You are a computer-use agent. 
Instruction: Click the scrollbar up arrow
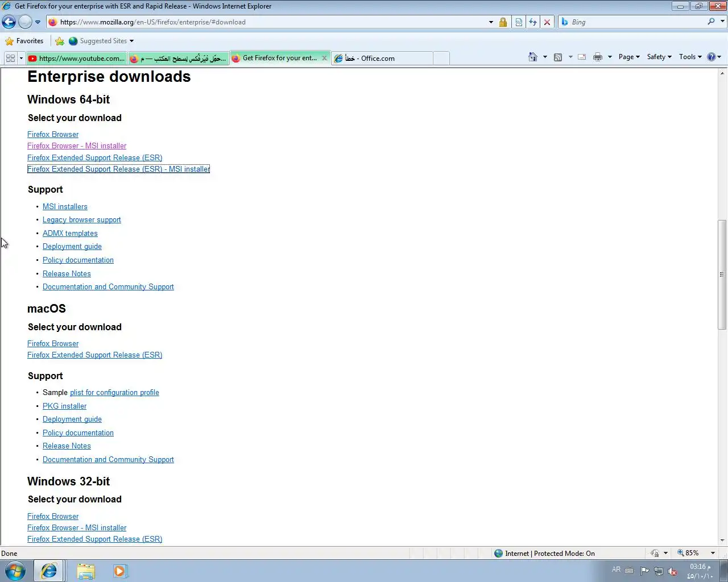722,73
